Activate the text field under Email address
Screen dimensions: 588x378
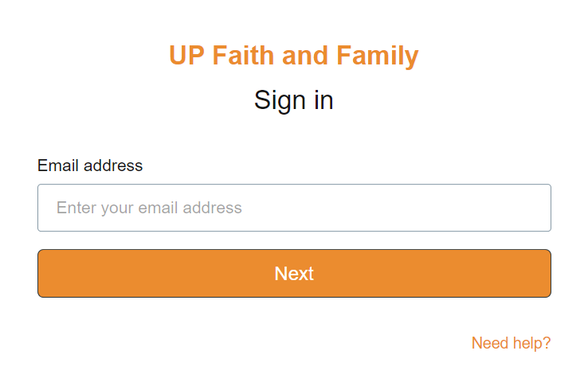(x=294, y=208)
